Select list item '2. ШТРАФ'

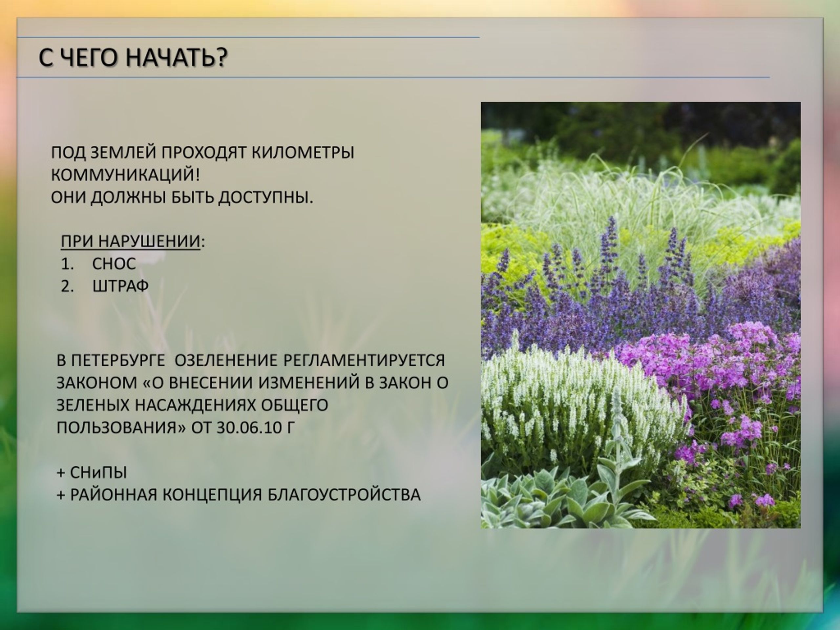tap(104, 286)
